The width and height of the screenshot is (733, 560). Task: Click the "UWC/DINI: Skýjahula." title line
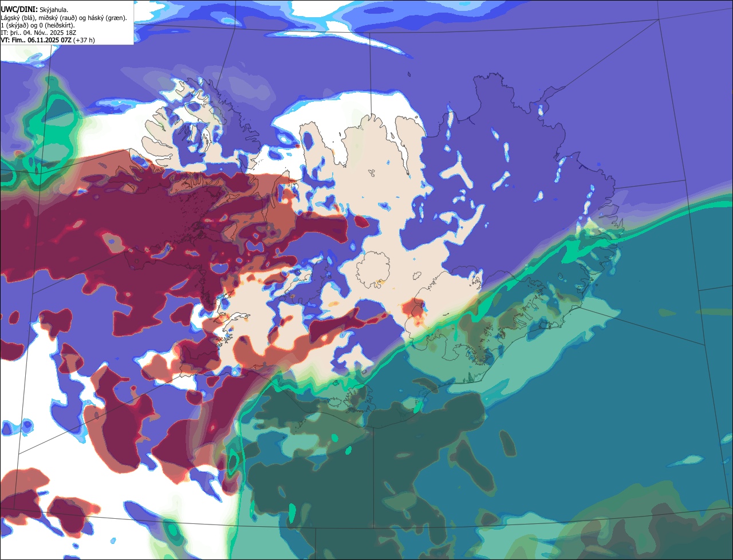[x=34, y=10]
